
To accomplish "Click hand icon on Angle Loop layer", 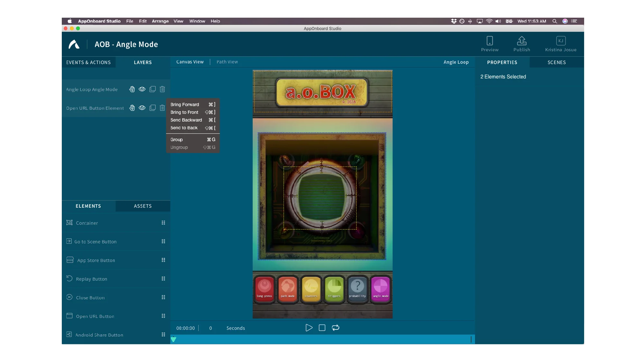I will click(x=132, y=89).
